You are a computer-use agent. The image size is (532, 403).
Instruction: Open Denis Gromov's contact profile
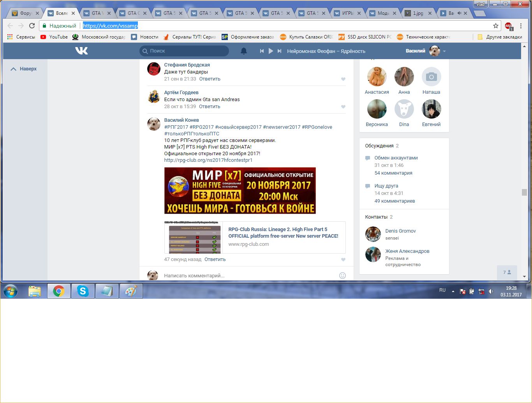point(400,231)
